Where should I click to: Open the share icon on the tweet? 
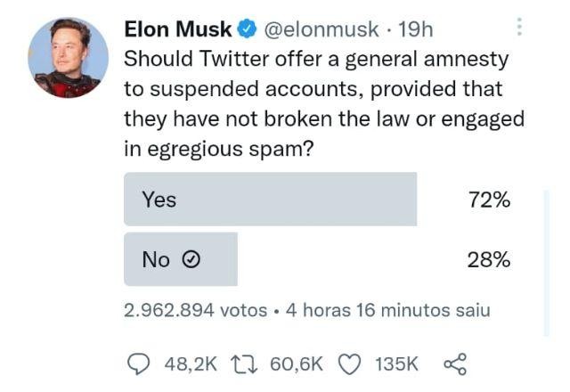pos(454,363)
